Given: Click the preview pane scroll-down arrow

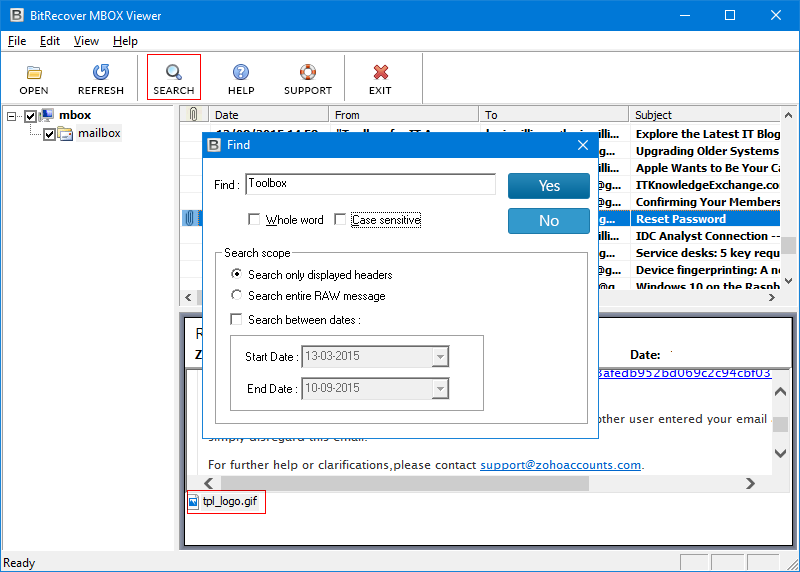Looking at the screenshot, I should 780,453.
